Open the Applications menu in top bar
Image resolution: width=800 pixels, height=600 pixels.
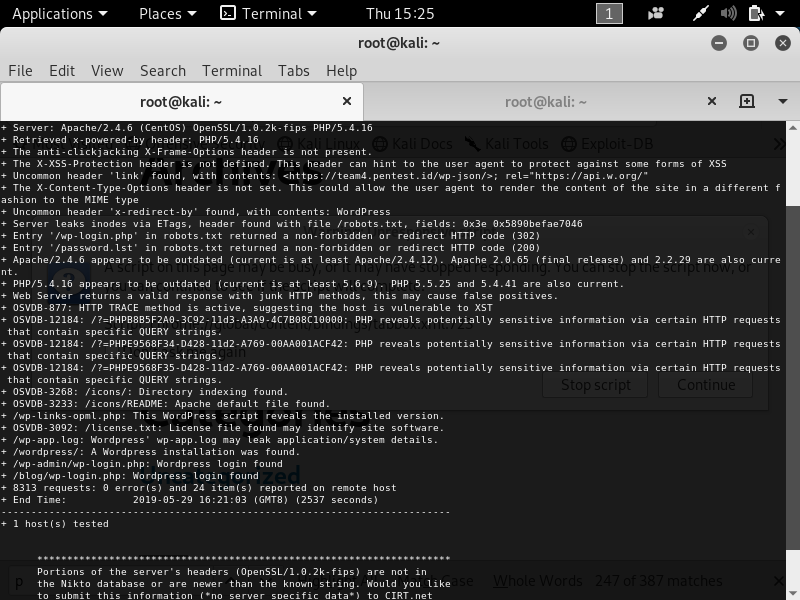tap(60, 14)
